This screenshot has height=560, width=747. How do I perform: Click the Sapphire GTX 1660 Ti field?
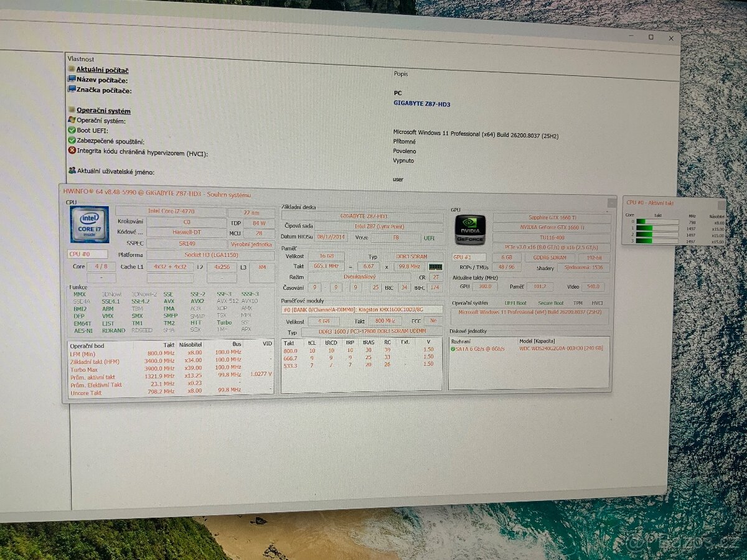pyautogui.click(x=552, y=218)
